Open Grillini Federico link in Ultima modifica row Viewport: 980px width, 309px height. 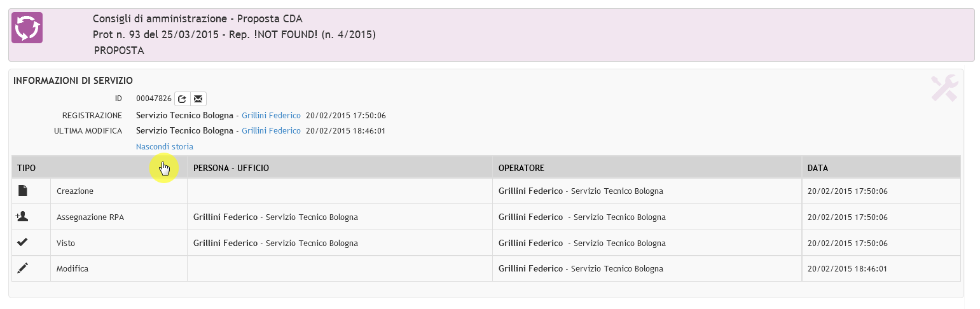[271, 130]
